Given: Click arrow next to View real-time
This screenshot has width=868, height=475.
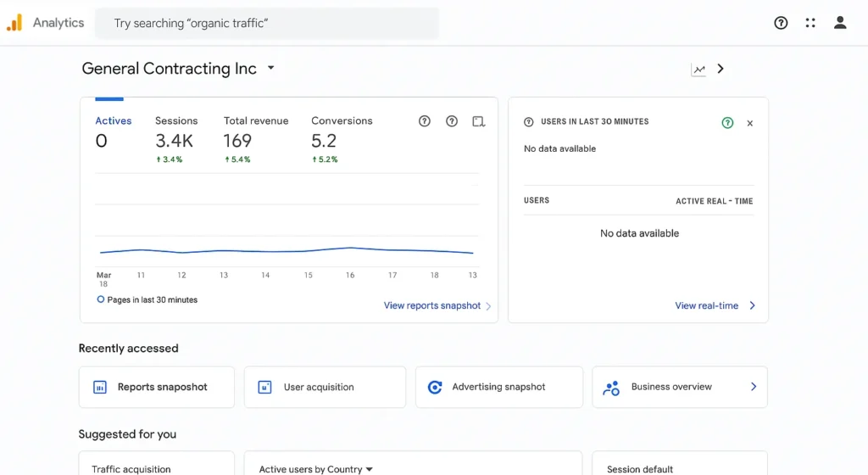Looking at the screenshot, I should pos(752,305).
